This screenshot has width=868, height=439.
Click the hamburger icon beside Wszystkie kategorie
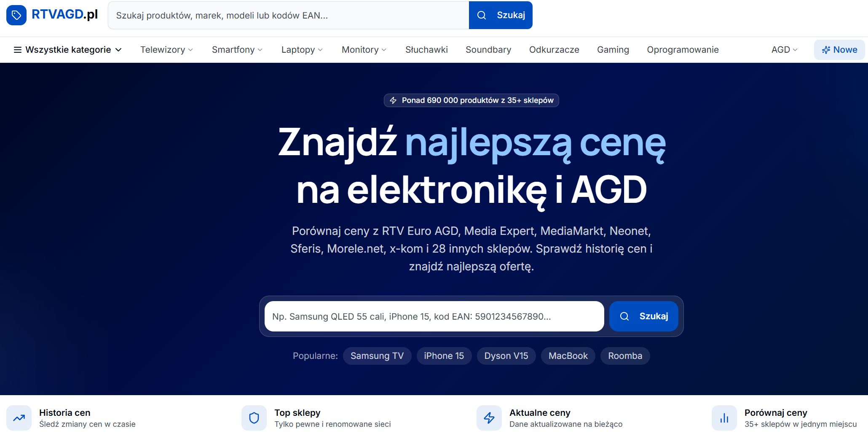pyautogui.click(x=18, y=50)
